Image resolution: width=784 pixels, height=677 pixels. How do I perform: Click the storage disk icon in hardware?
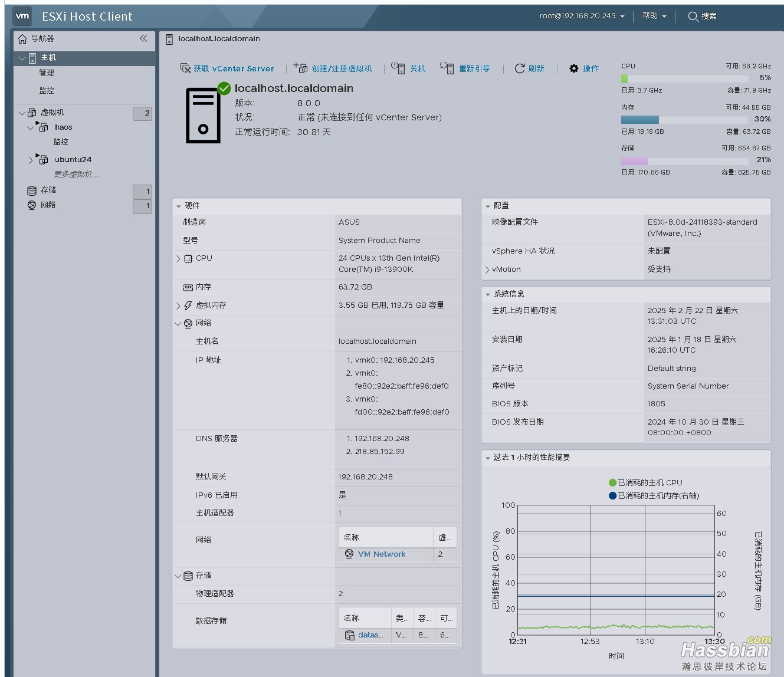[x=188, y=576]
